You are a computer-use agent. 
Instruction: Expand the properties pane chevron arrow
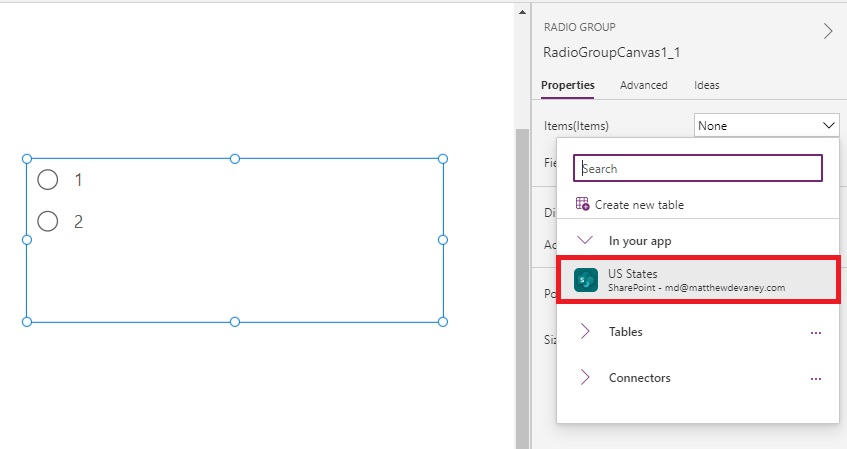click(828, 31)
